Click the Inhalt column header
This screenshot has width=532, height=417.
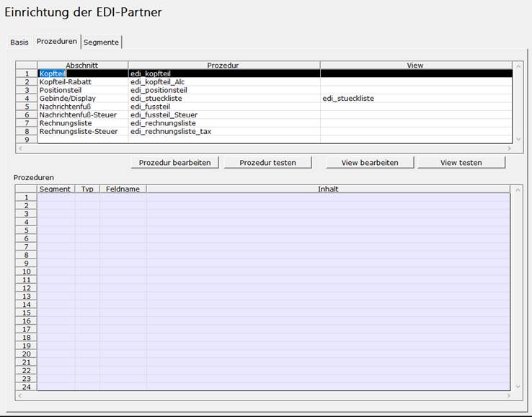(328, 189)
